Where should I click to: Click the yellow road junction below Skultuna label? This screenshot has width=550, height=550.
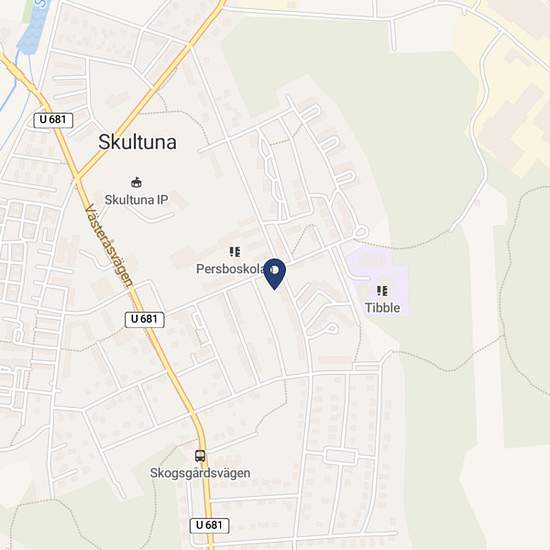click(78, 175)
